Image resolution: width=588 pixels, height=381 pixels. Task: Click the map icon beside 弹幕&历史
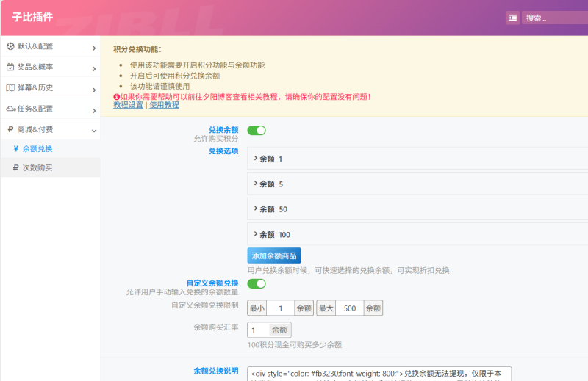click(x=10, y=87)
